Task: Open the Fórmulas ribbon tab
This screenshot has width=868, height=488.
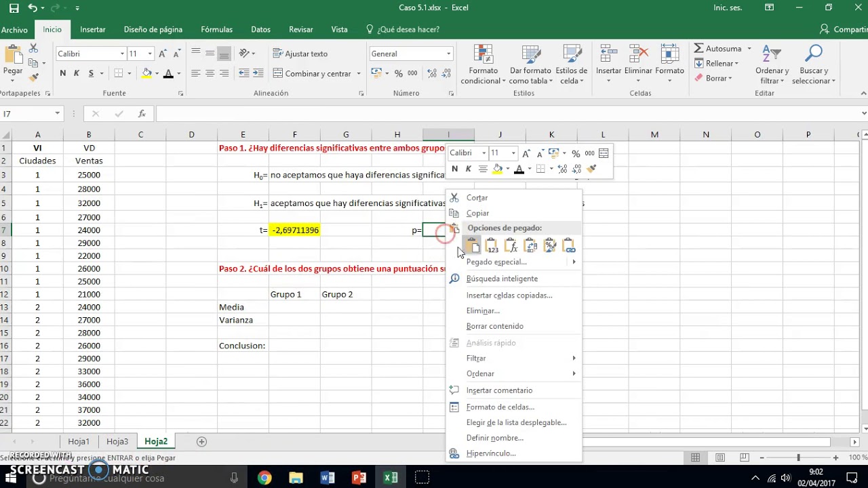Action: [216, 29]
